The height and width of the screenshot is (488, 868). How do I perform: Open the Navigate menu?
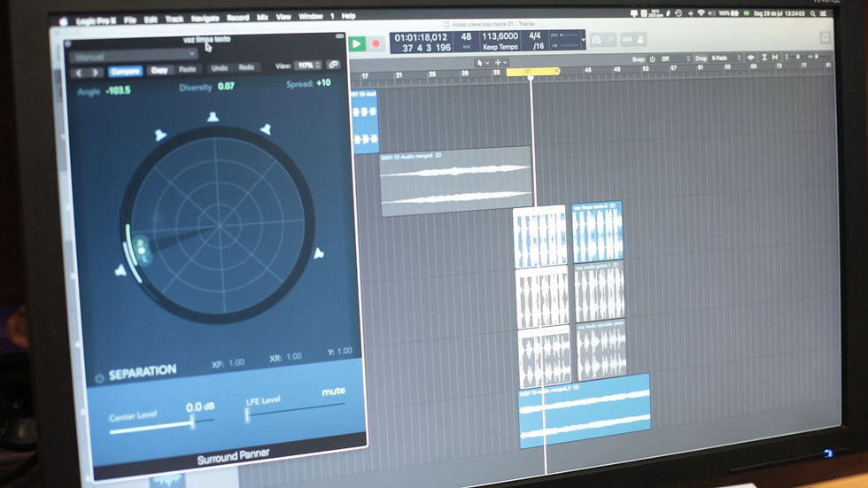click(205, 19)
